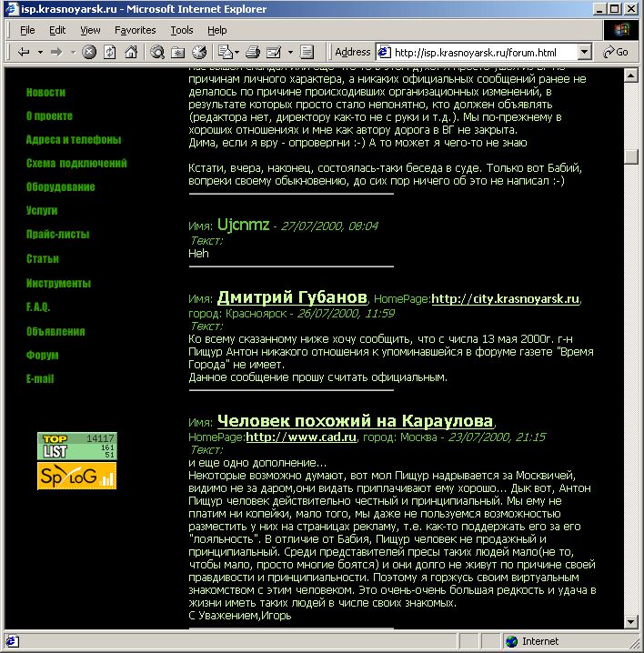644x653 pixels.
Task: Open the Help menu
Action: click(x=217, y=30)
